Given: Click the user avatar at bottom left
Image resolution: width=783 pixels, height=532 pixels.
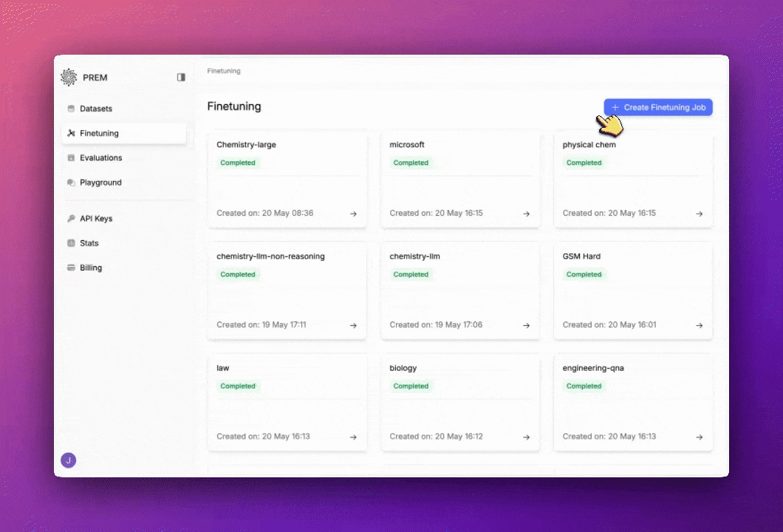Looking at the screenshot, I should [69, 460].
